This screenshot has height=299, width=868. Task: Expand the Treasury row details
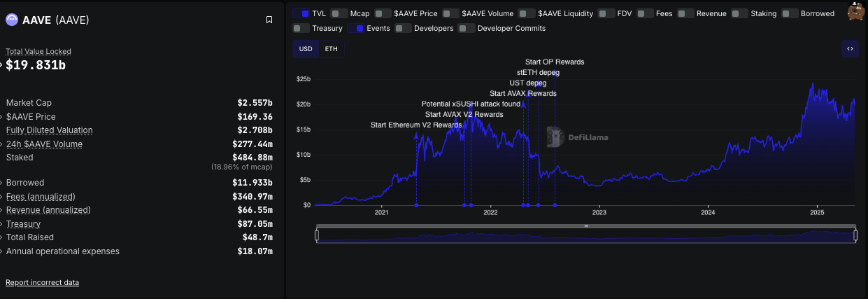(x=2, y=224)
